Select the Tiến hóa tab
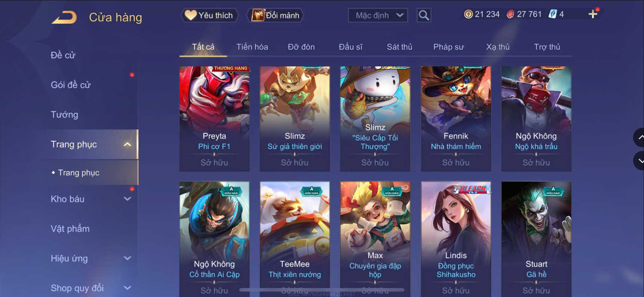The image size is (644, 297). (252, 47)
